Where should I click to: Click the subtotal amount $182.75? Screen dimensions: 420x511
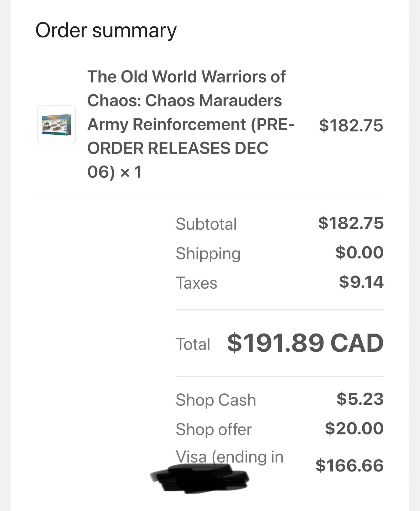click(x=351, y=223)
